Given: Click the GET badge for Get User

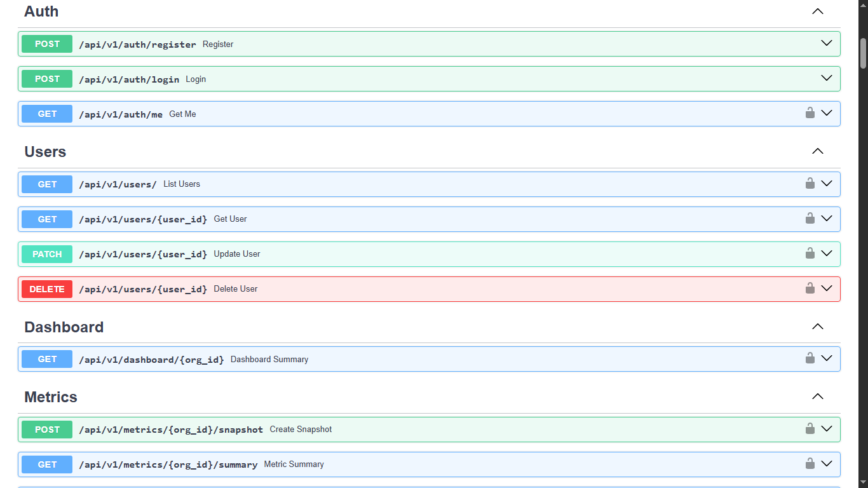Looking at the screenshot, I should tap(47, 219).
